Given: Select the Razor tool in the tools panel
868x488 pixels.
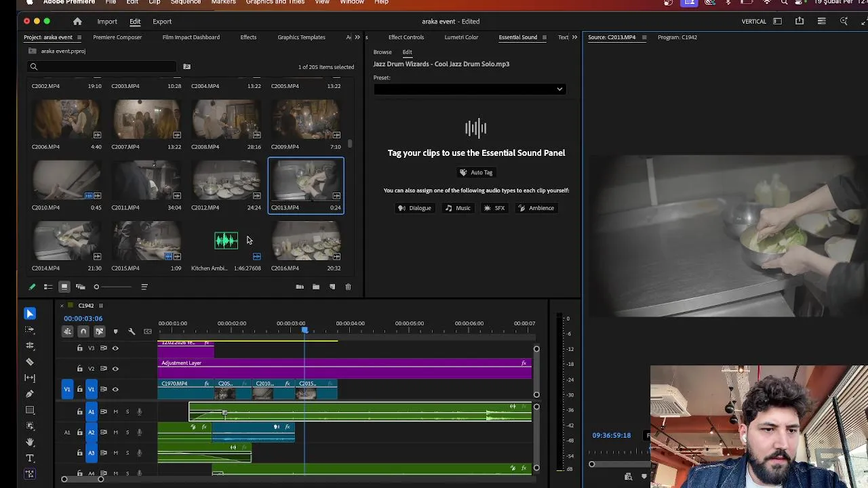Looking at the screenshot, I should tap(30, 362).
